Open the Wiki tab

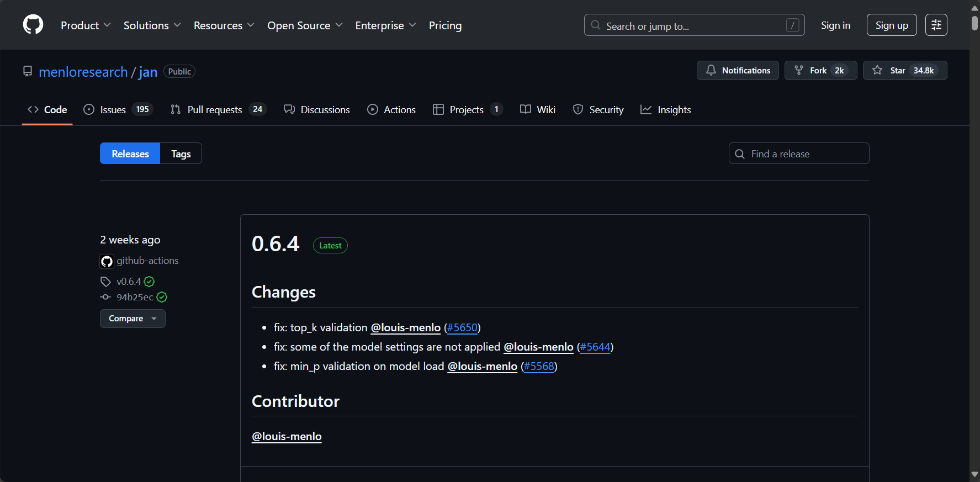(x=538, y=109)
